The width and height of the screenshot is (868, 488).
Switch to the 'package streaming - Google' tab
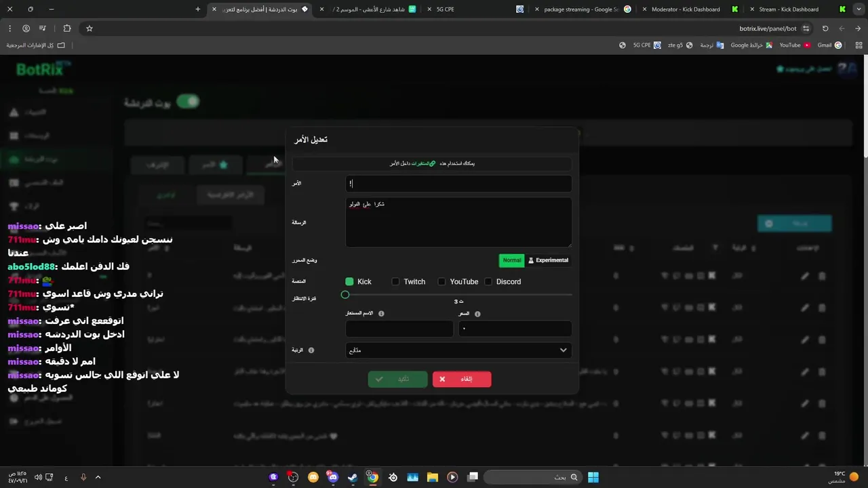[582, 9]
